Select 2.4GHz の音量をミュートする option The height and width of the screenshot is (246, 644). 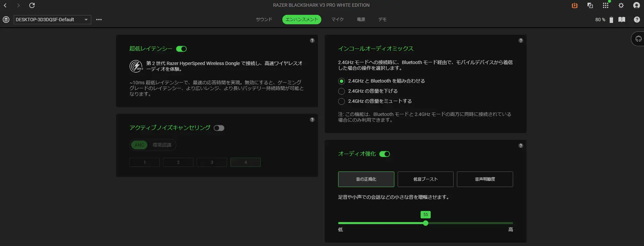tap(342, 101)
